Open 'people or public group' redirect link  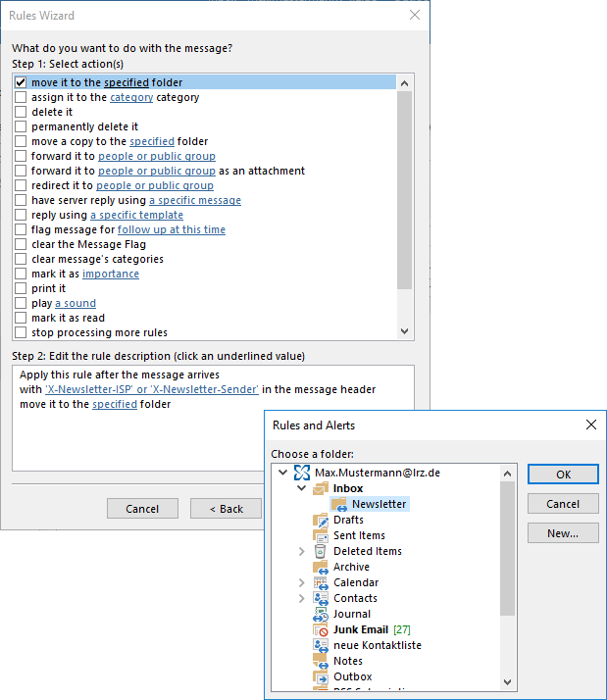click(155, 185)
